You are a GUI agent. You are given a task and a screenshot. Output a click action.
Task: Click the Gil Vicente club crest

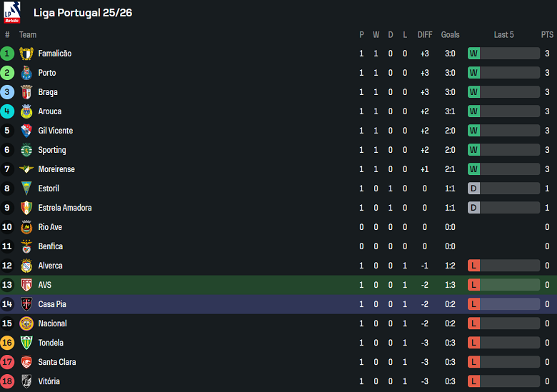coord(26,131)
